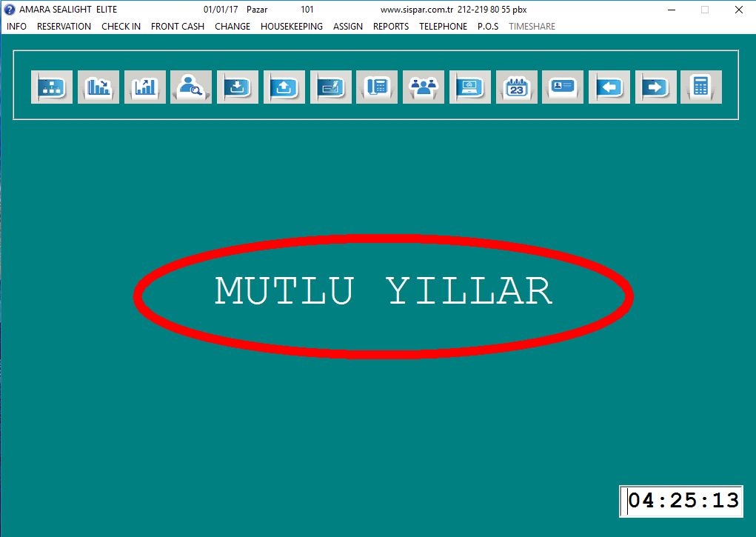Click the left arrow toolbar icon

tap(609, 87)
